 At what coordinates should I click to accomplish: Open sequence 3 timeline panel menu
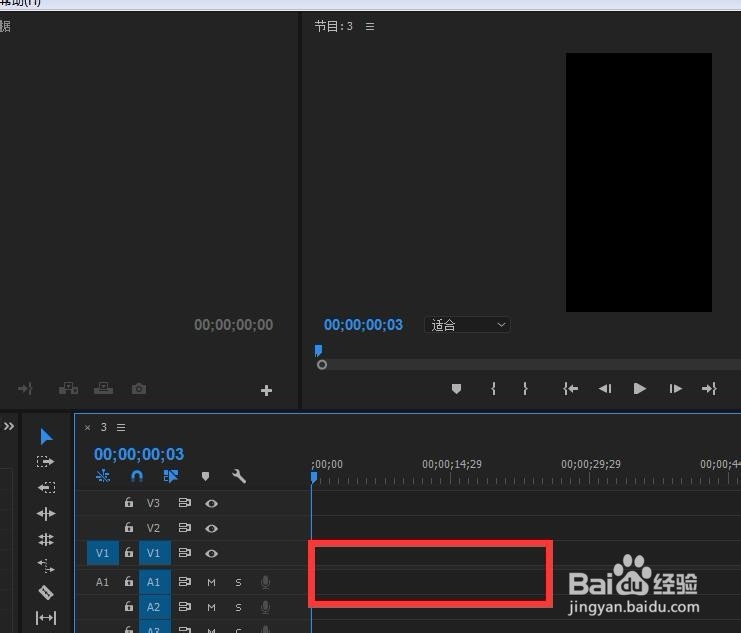point(121,427)
